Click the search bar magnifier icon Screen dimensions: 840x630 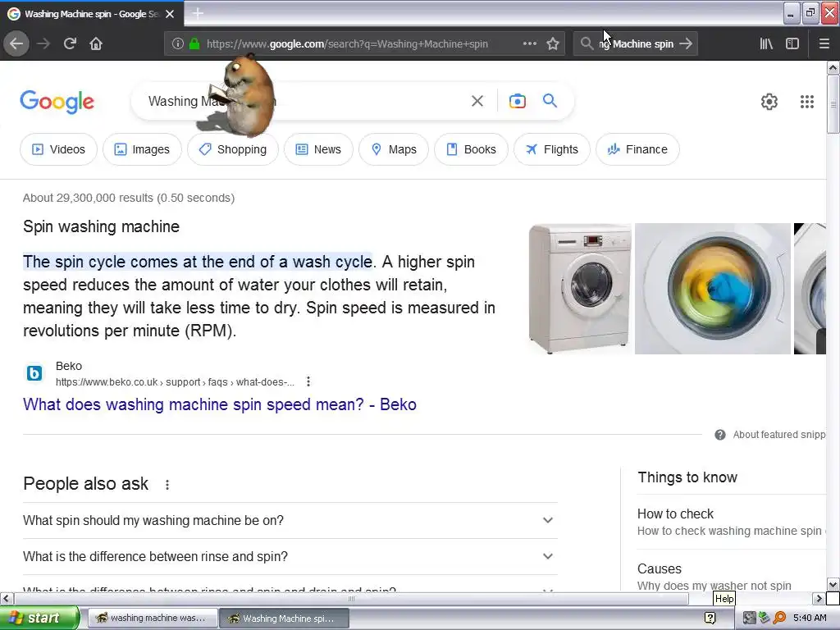click(587, 43)
